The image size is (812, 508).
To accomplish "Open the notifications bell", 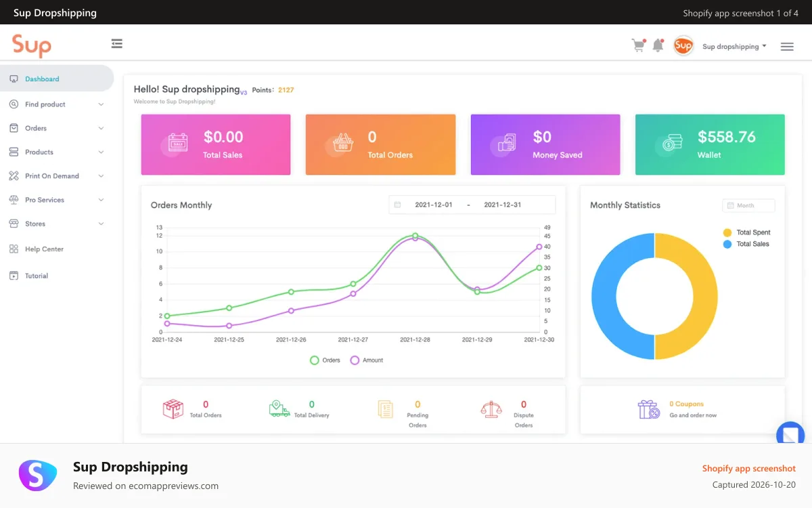I will click(x=658, y=45).
